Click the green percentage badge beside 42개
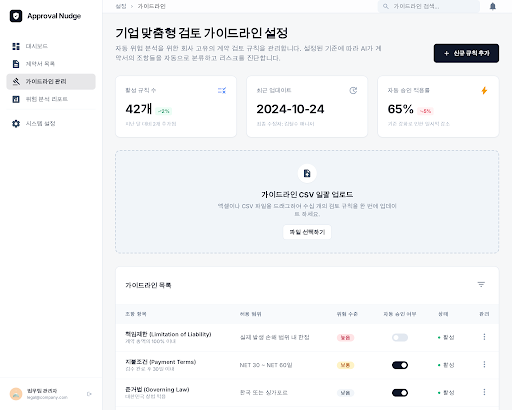 coord(164,111)
